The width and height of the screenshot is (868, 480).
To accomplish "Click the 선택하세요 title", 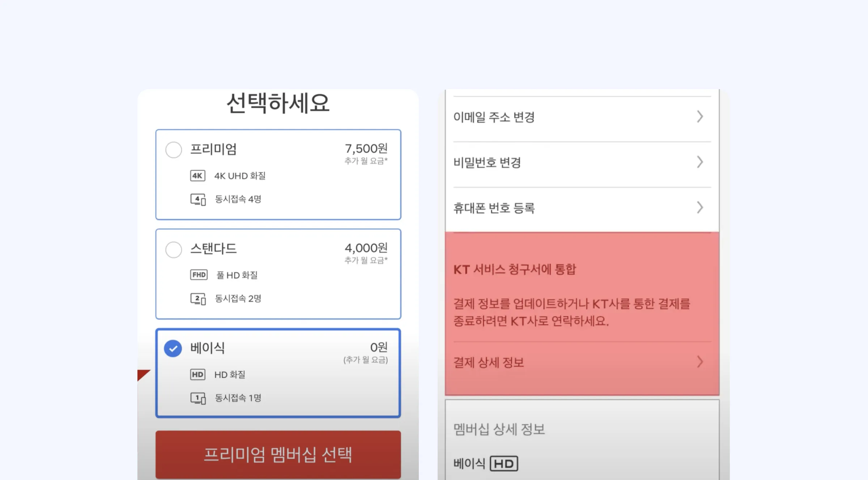I will (x=278, y=103).
